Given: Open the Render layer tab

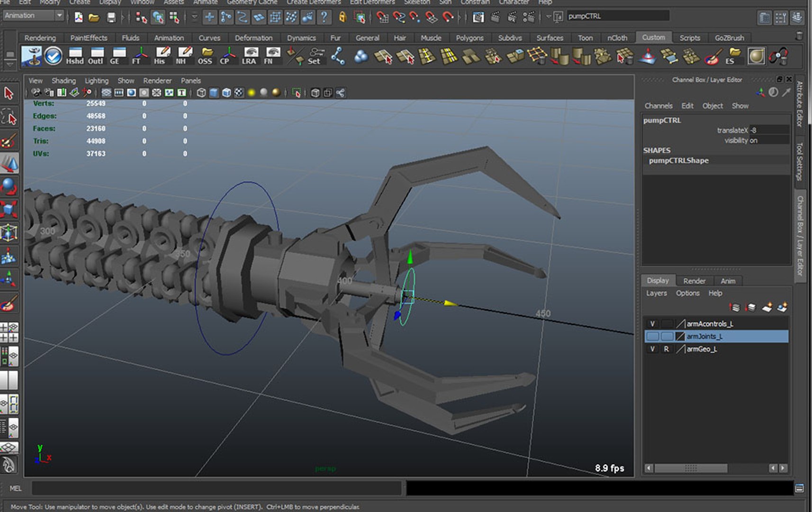Looking at the screenshot, I should 695,281.
